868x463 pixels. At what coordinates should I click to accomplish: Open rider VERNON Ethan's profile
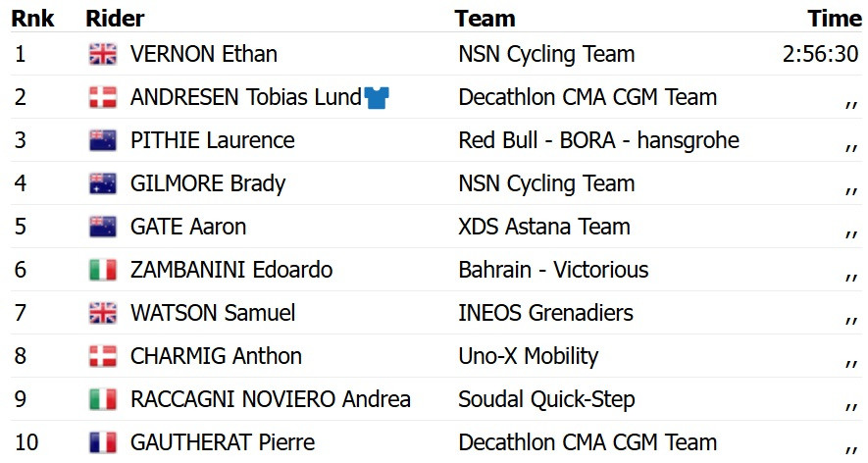(203, 54)
